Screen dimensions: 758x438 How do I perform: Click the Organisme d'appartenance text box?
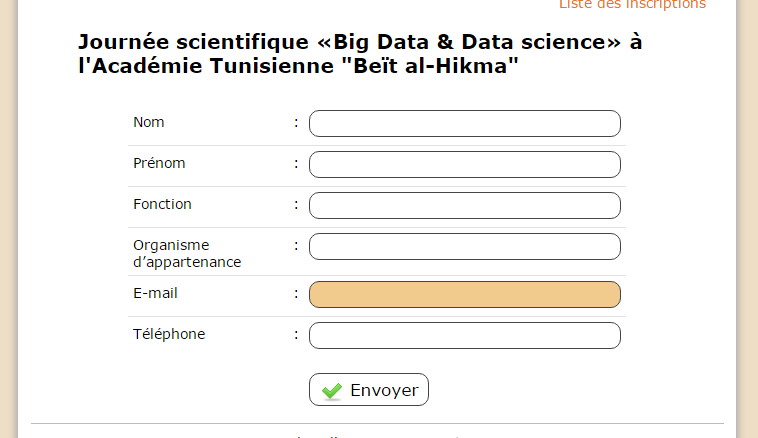click(x=465, y=247)
